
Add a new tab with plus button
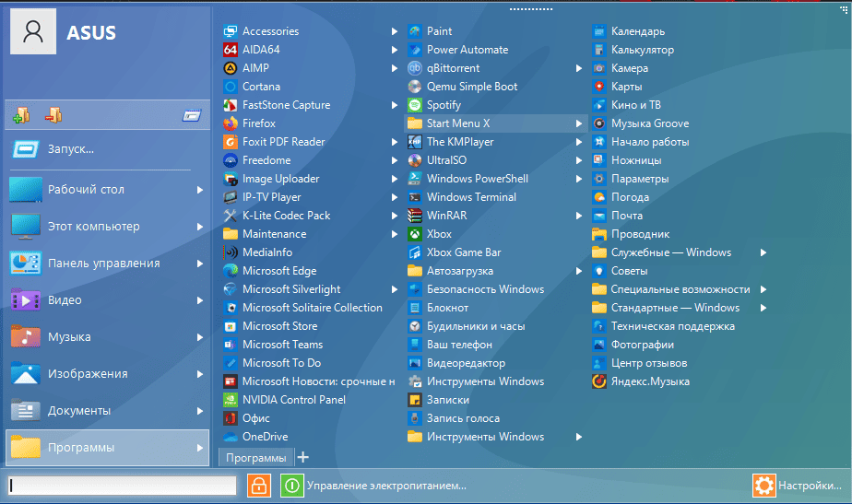(303, 457)
